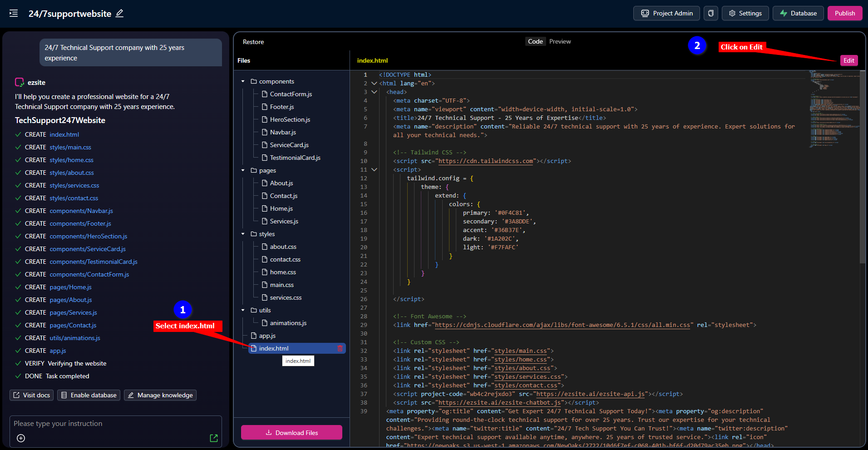This screenshot has height=450, width=868.
Task: Open Contact.js in pages
Action: tap(284, 196)
